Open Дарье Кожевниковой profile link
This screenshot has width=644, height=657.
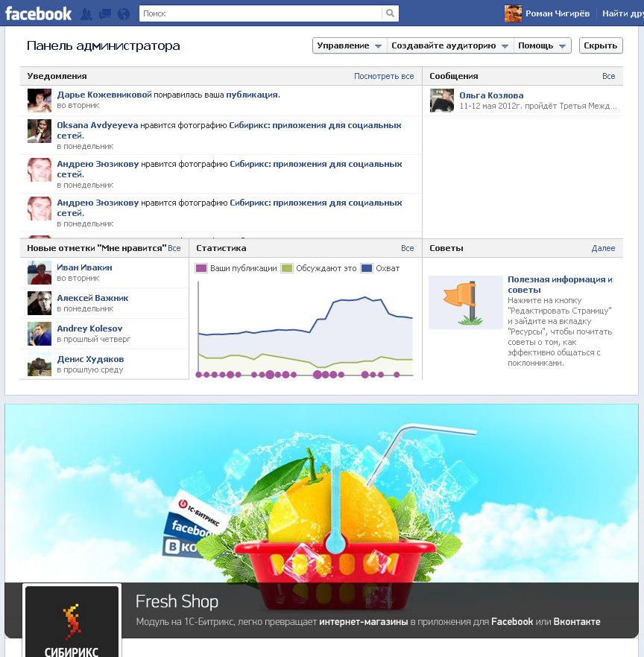click(x=104, y=95)
